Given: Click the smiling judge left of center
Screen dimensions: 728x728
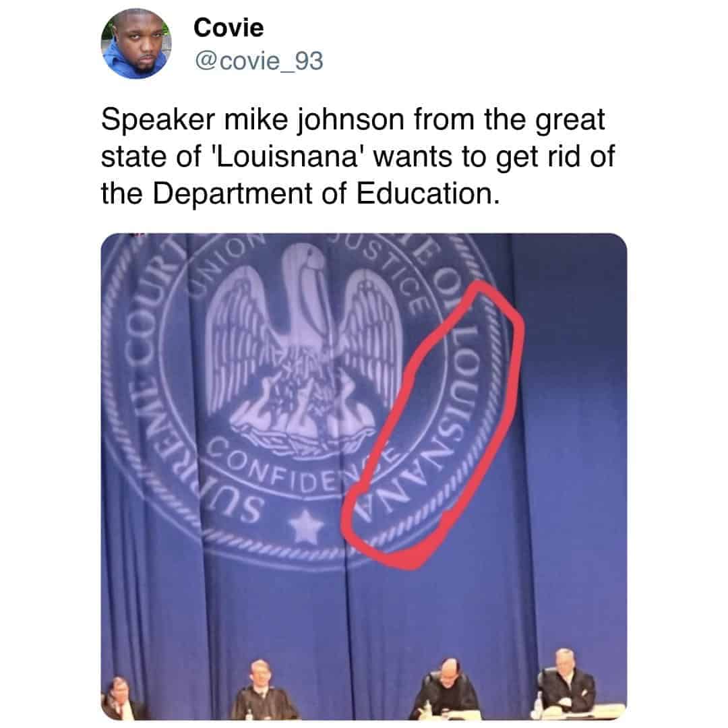Looking at the screenshot, I should (262, 690).
